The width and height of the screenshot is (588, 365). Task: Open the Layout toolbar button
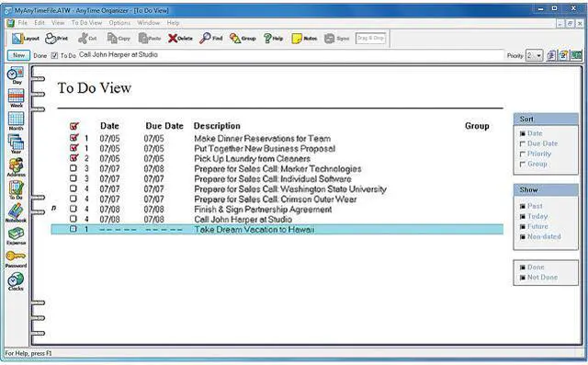(25, 39)
